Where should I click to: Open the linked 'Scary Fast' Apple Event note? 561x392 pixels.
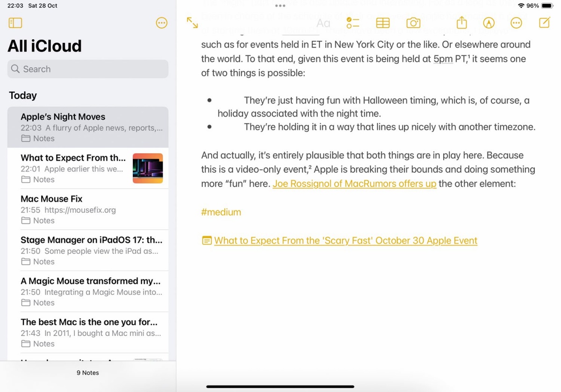[x=345, y=241]
